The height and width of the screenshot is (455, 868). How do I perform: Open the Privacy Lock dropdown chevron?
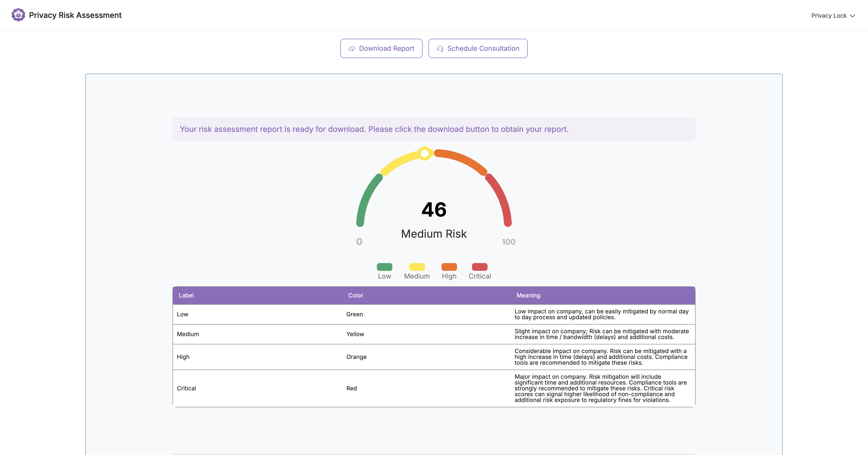click(852, 16)
